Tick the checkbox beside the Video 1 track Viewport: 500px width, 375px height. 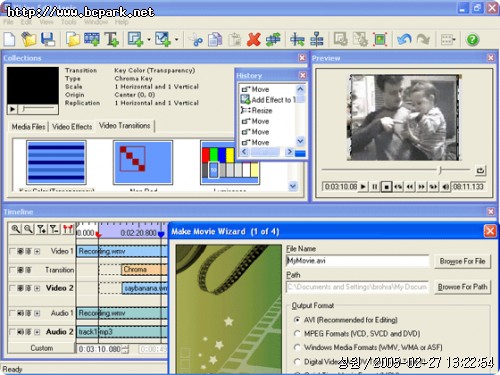[x=12, y=251]
